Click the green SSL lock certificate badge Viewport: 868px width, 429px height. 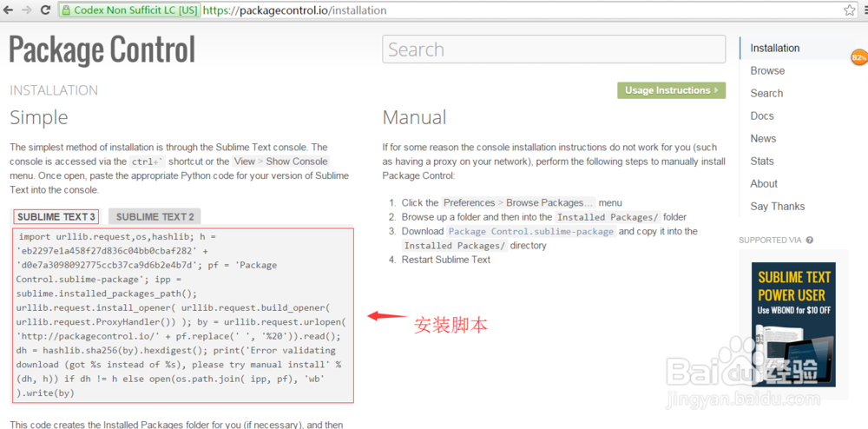129,10
